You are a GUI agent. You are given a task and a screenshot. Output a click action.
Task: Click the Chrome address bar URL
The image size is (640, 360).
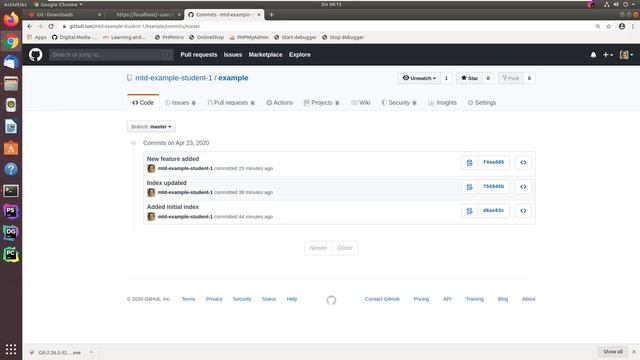click(x=135, y=26)
